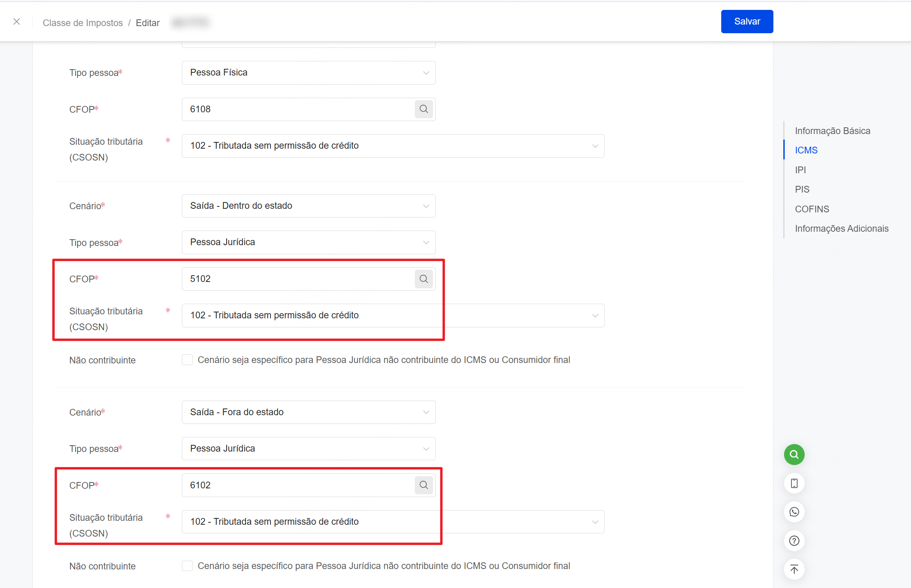911x588 pixels.
Task: Click into the CFOP field containing 5102
Action: click(297, 279)
